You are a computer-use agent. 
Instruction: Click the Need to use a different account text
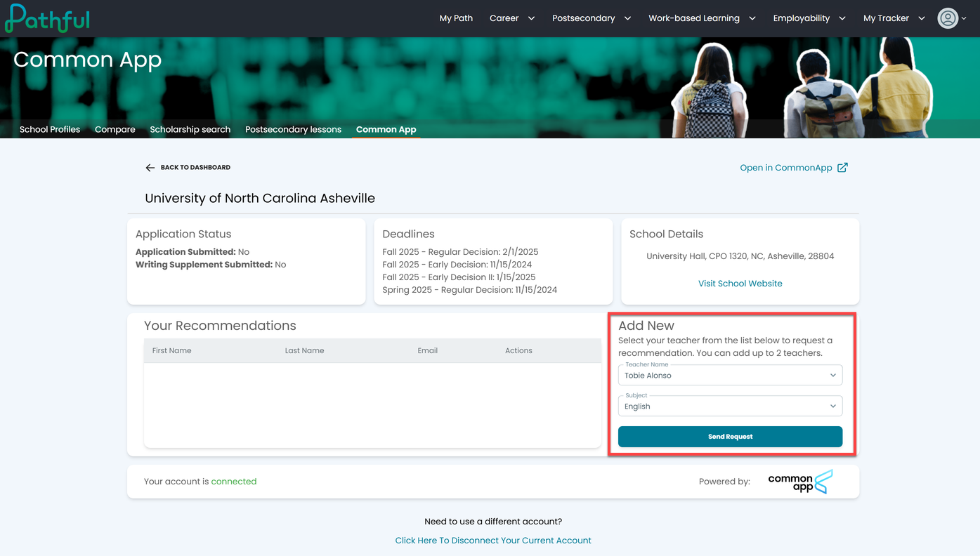pyautogui.click(x=493, y=522)
